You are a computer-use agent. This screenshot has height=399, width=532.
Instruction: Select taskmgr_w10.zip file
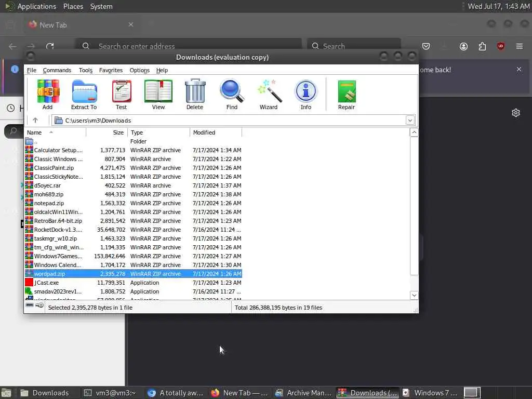(134, 238)
